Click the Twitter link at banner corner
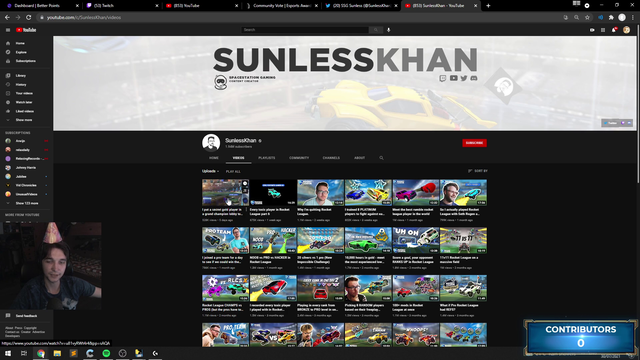This screenshot has height=360, width=640. point(611,123)
